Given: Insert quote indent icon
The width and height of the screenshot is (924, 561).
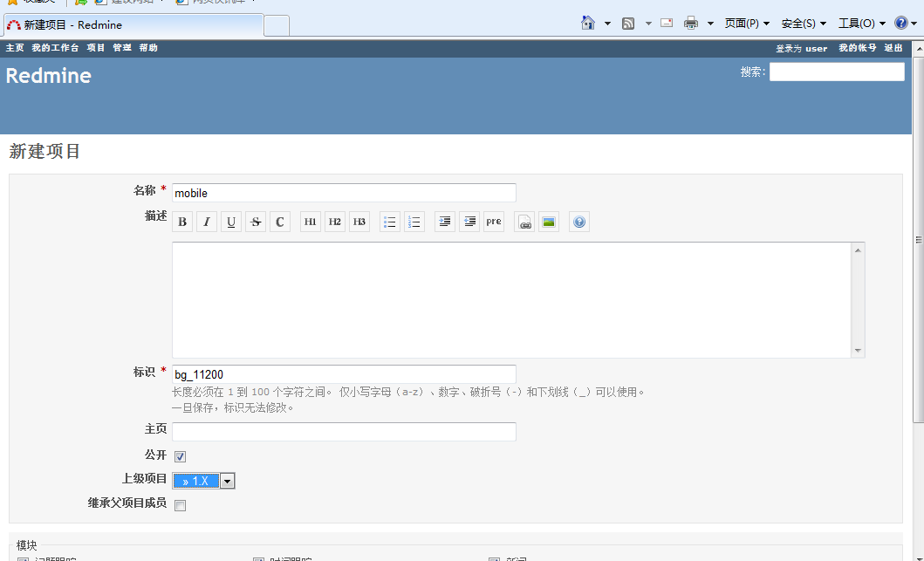Looking at the screenshot, I should click(x=445, y=222).
